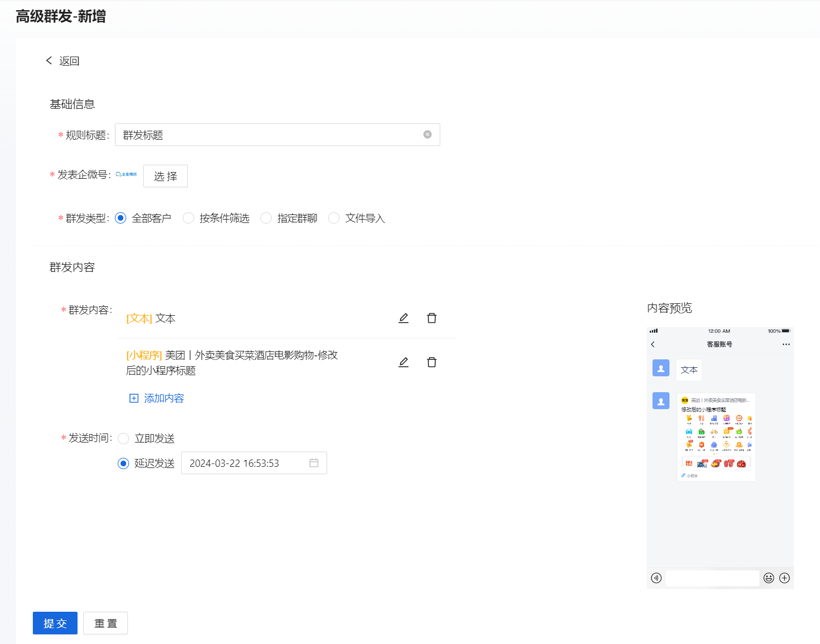
Task: Click the [文本] 文本 content row text
Action: click(151, 319)
